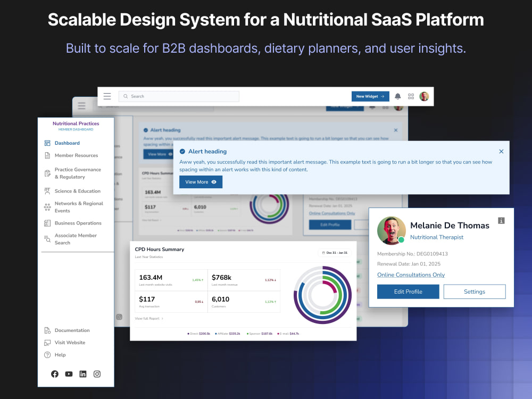Click View More in front alert
The image size is (532, 399).
pos(201,182)
